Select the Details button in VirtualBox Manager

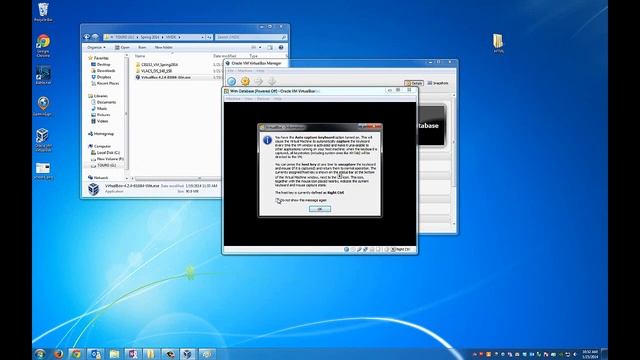point(414,83)
